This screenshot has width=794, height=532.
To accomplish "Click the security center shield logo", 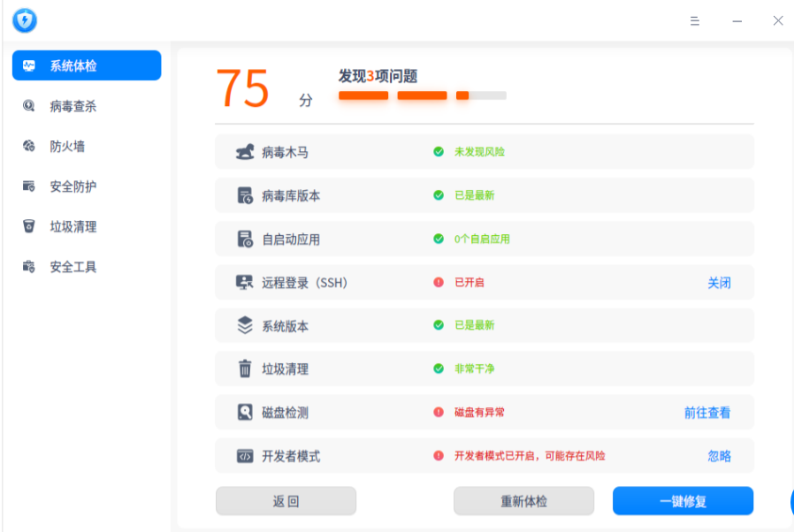I will [24, 20].
